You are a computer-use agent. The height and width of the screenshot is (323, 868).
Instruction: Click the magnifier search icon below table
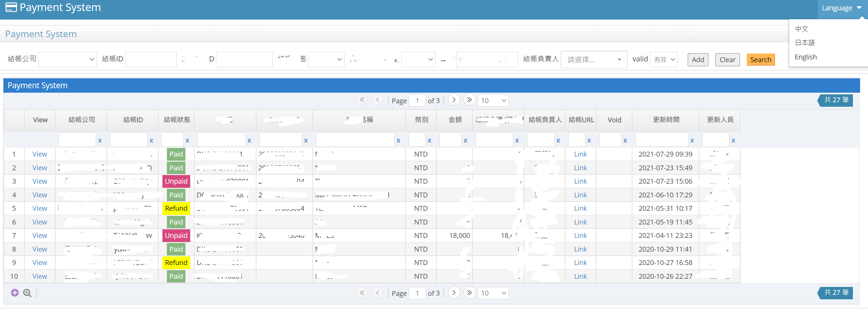point(27,293)
